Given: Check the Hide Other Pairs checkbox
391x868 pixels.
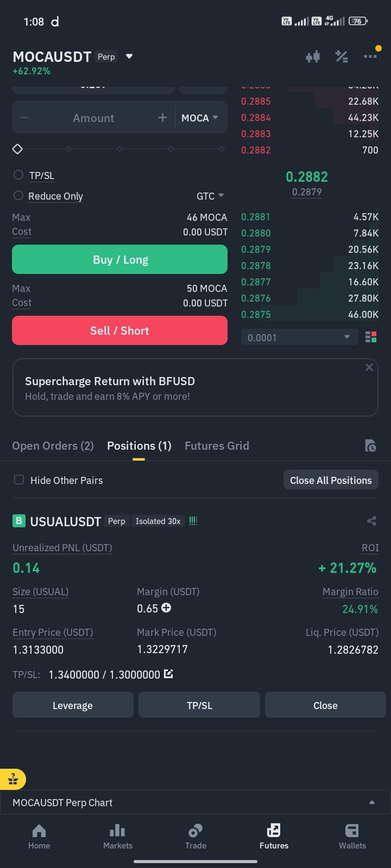Looking at the screenshot, I should click(19, 480).
